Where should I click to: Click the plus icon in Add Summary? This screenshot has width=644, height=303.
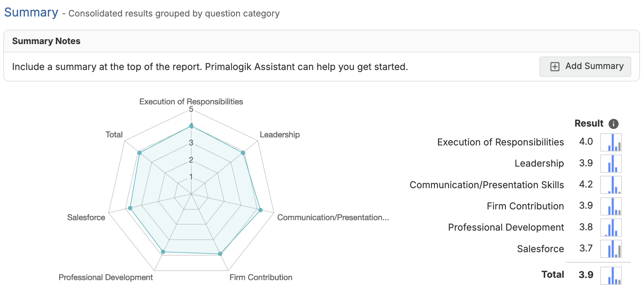point(555,67)
